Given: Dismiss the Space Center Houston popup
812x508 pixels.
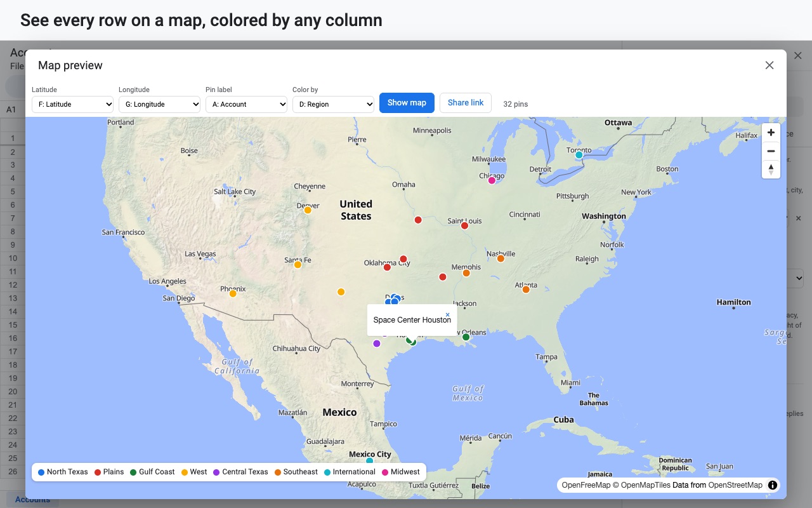Looking at the screenshot, I should 447,314.
